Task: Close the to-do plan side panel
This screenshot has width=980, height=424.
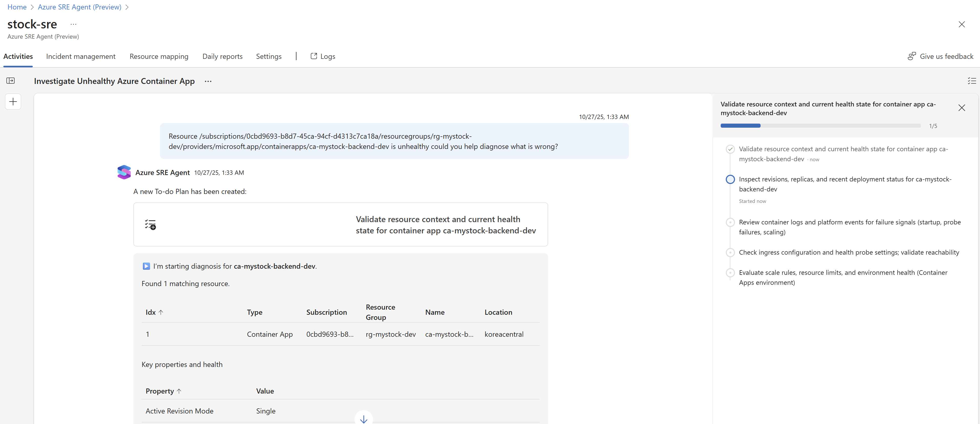Action: click(961, 108)
